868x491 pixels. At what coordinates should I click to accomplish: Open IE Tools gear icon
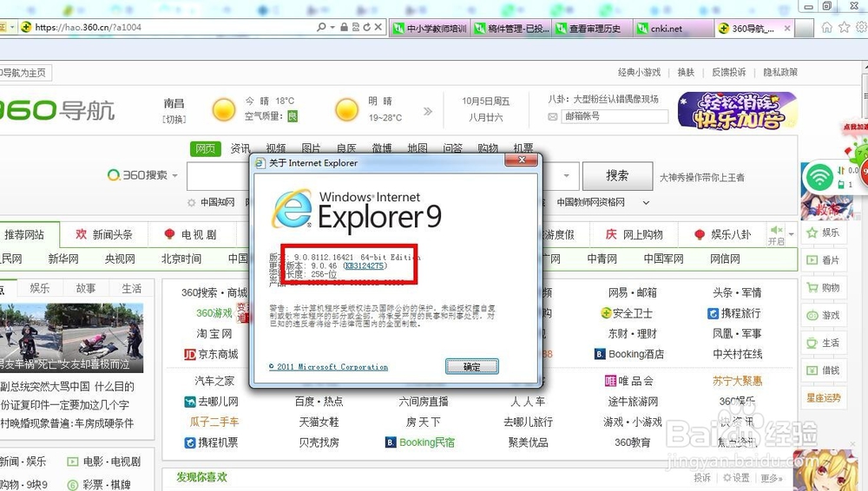[x=862, y=27]
